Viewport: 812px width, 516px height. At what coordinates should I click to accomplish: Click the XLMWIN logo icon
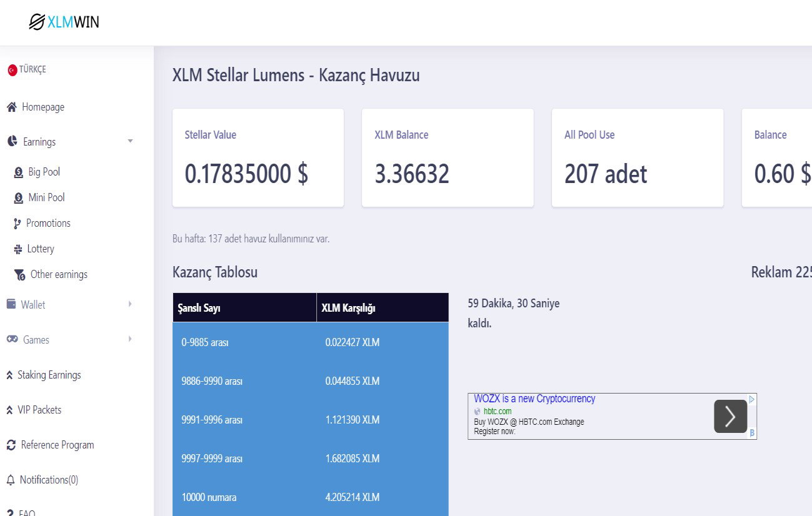pyautogui.click(x=37, y=22)
